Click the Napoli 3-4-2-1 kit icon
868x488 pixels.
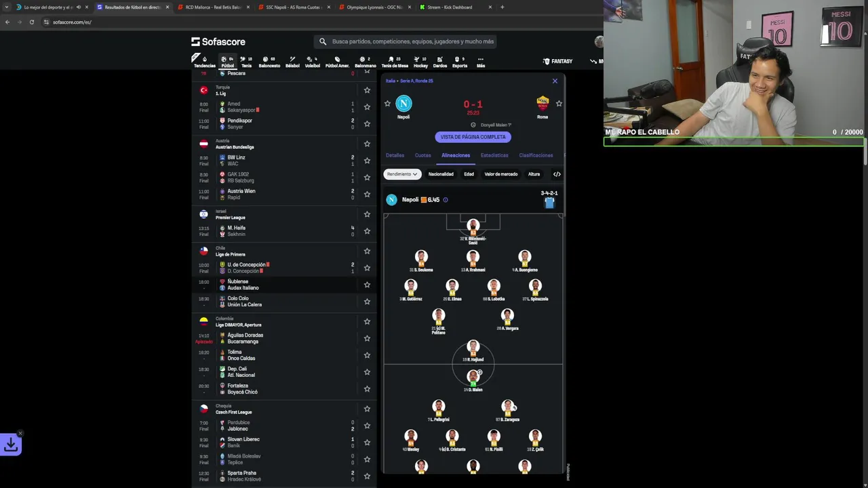pyautogui.click(x=549, y=202)
